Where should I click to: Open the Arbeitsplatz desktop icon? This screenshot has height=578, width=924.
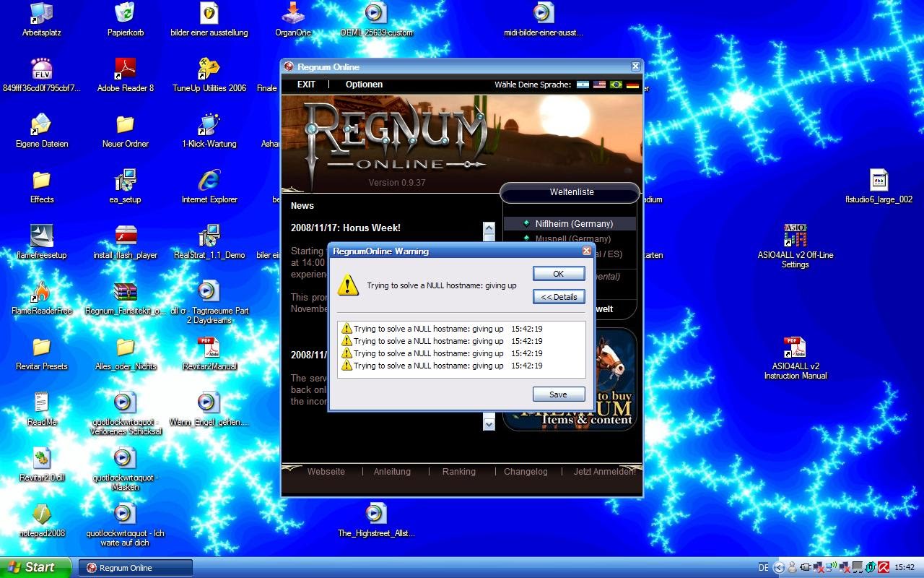pyautogui.click(x=42, y=21)
